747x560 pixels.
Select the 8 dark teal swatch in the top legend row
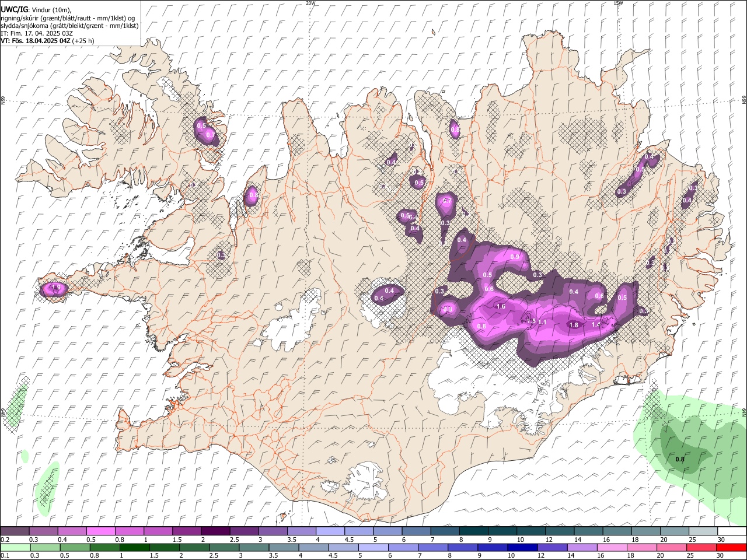[x=473, y=531]
